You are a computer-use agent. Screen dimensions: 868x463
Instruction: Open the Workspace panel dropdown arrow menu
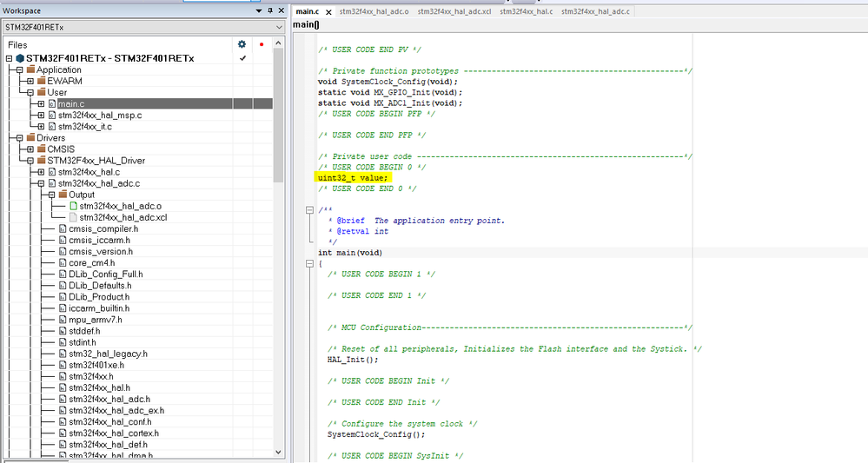point(259,10)
